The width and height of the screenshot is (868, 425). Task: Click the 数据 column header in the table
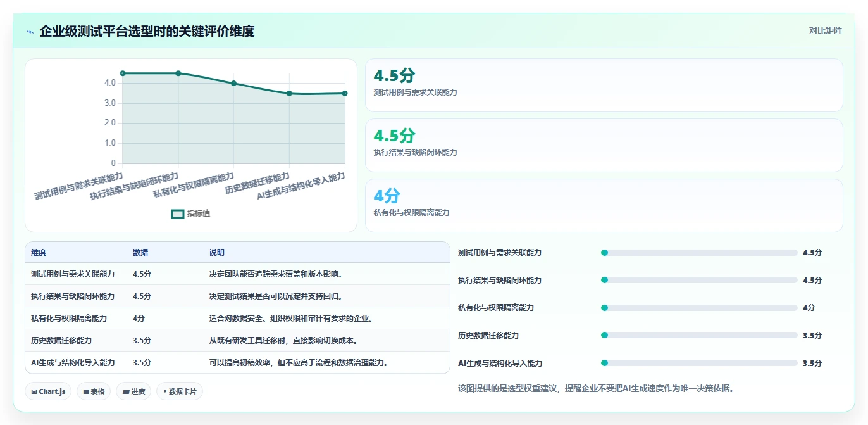coord(140,252)
